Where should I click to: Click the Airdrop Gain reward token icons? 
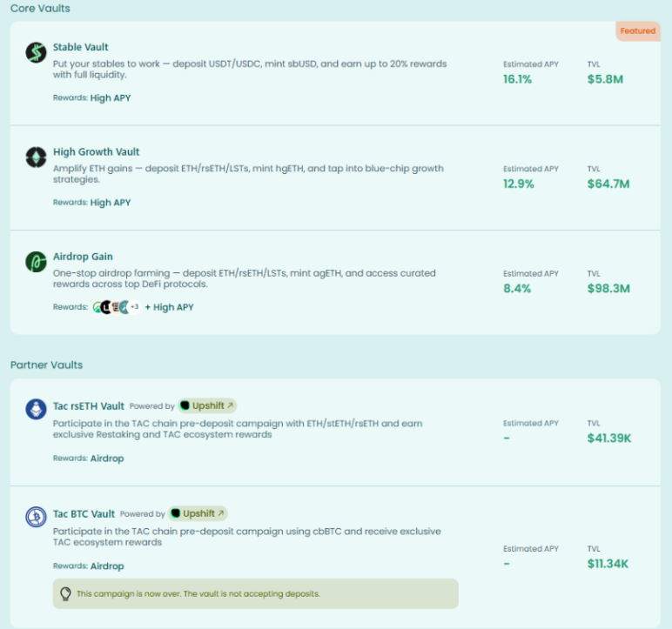point(111,307)
